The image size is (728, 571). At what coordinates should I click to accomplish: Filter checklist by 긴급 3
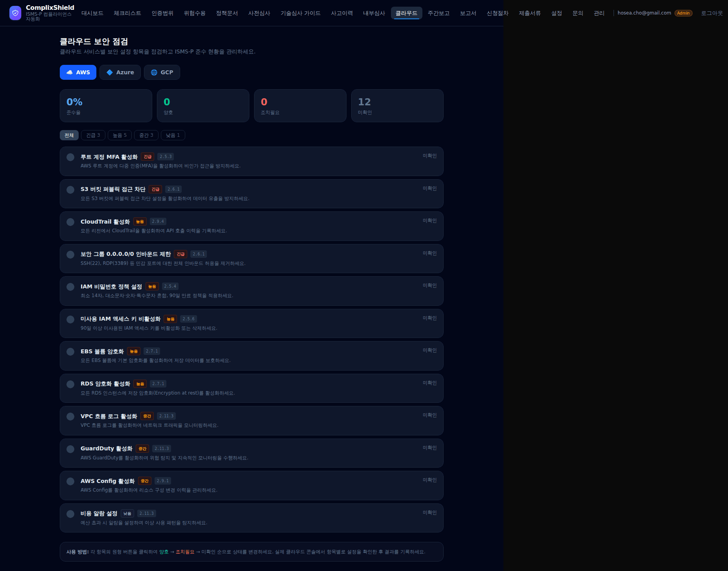pos(93,135)
